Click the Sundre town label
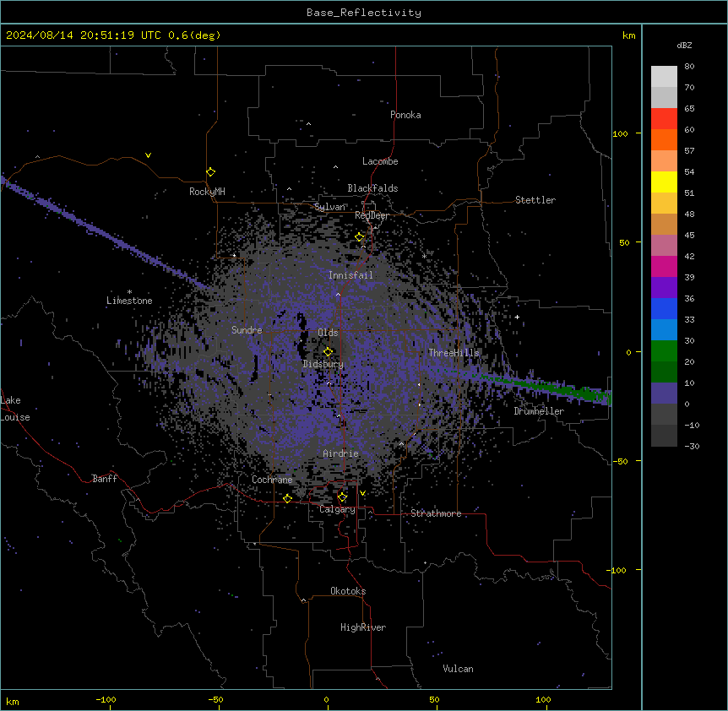The image size is (728, 711). [x=247, y=330]
